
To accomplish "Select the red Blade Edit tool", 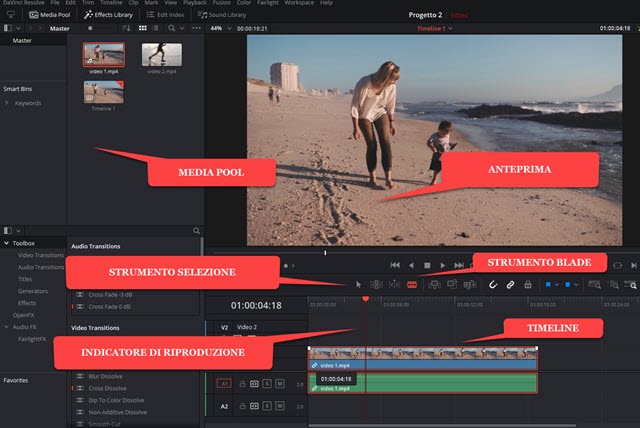I will 412,285.
